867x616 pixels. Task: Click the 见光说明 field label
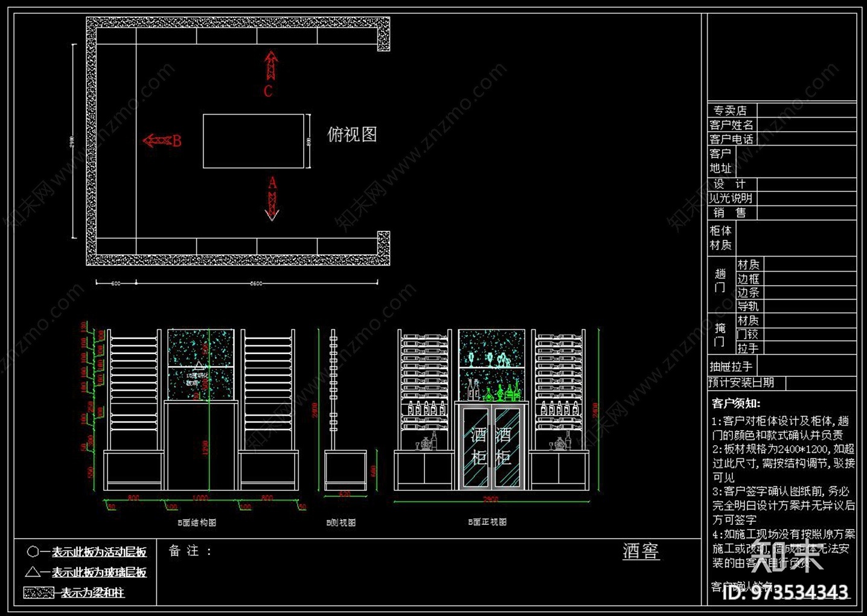tap(731, 198)
